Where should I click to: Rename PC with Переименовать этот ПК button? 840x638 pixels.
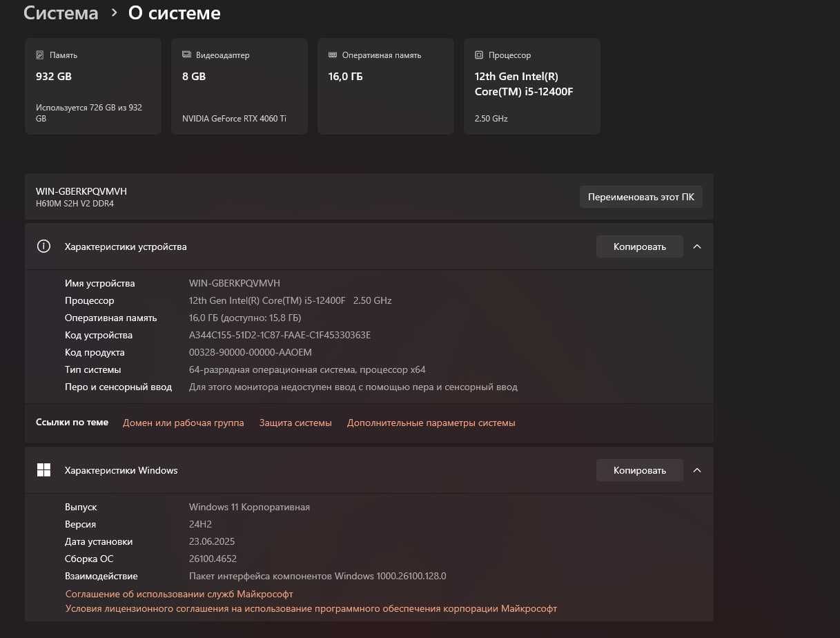[x=641, y=197]
